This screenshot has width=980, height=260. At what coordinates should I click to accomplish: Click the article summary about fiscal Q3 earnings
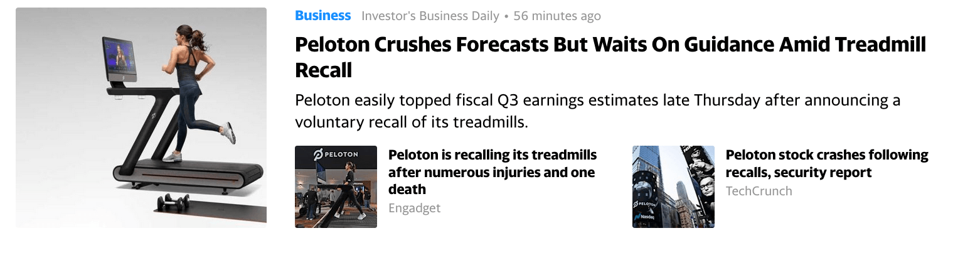click(598, 111)
